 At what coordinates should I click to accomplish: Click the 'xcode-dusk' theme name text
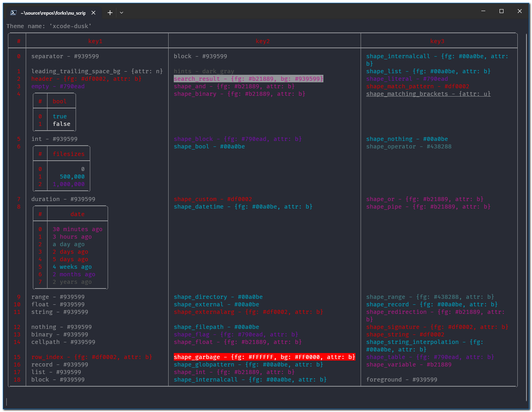pyautogui.click(x=70, y=26)
